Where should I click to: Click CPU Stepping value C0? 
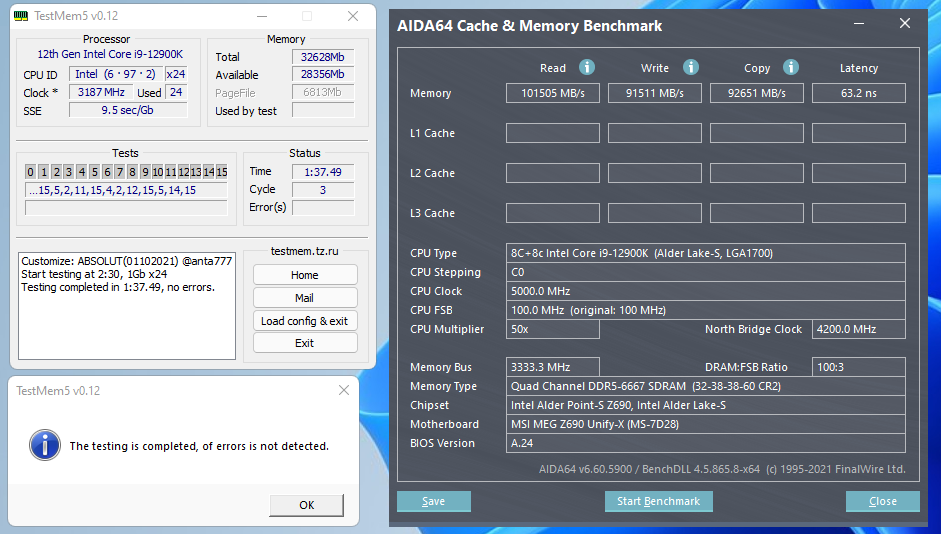click(706, 272)
